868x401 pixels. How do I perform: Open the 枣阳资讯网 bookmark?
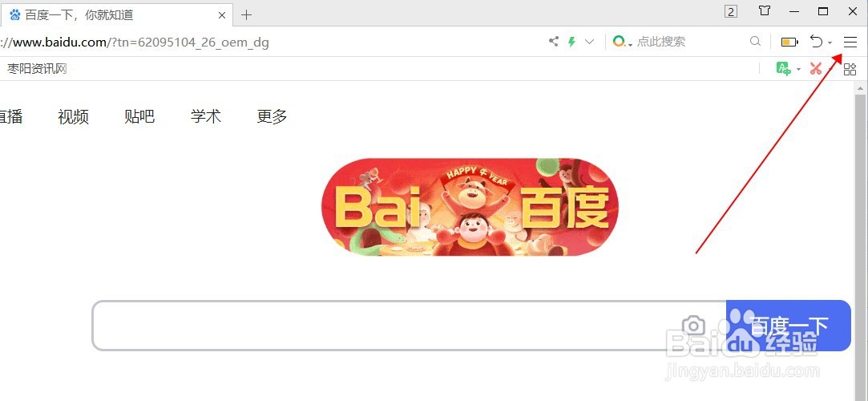[37, 69]
